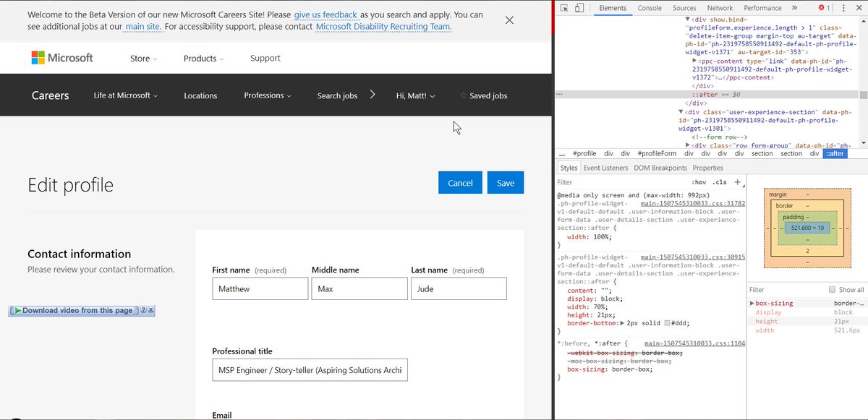Click the First name input field

pos(260,288)
